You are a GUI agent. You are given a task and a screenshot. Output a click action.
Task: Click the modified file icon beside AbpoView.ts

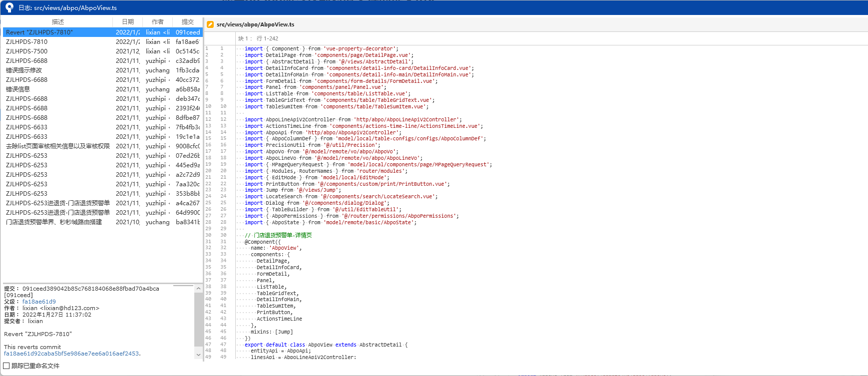pos(210,24)
